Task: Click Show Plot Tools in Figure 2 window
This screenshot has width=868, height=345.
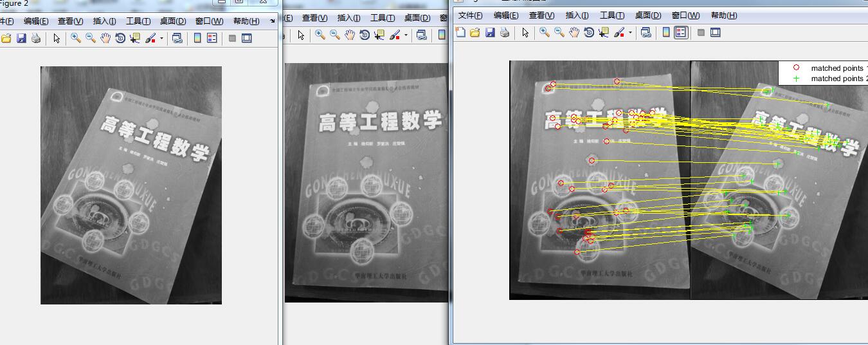Action: click(247, 39)
